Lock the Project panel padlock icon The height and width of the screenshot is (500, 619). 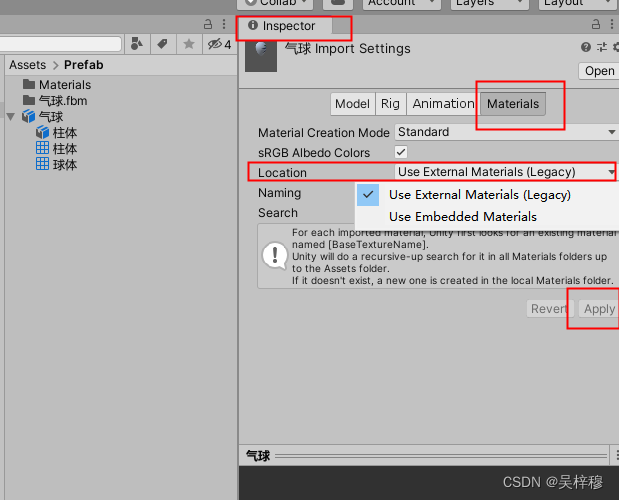pos(208,24)
